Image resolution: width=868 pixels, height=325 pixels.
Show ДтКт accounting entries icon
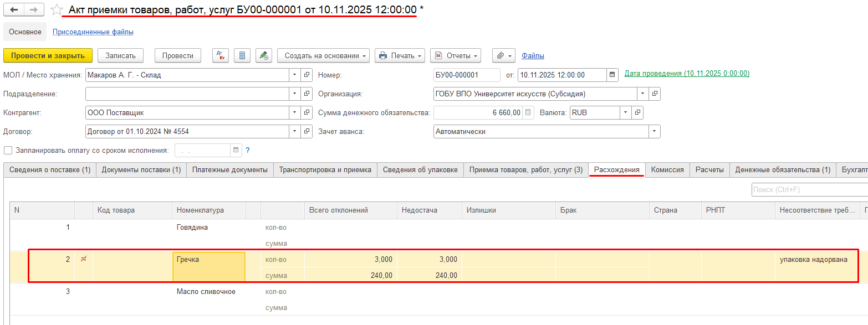click(x=221, y=55)
